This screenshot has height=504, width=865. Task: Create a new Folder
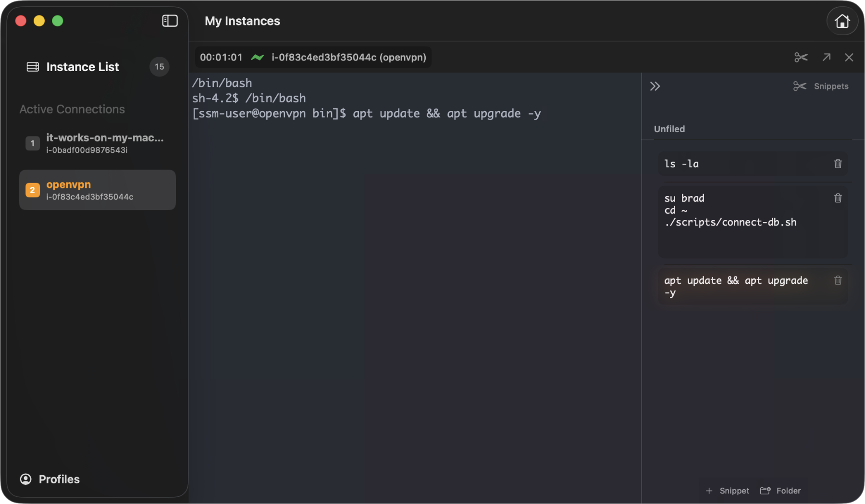point(780,491)
